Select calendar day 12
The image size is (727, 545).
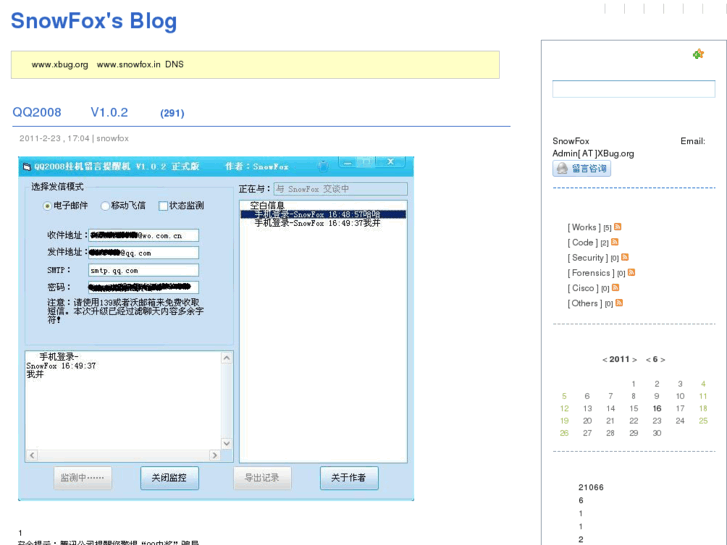564,409
